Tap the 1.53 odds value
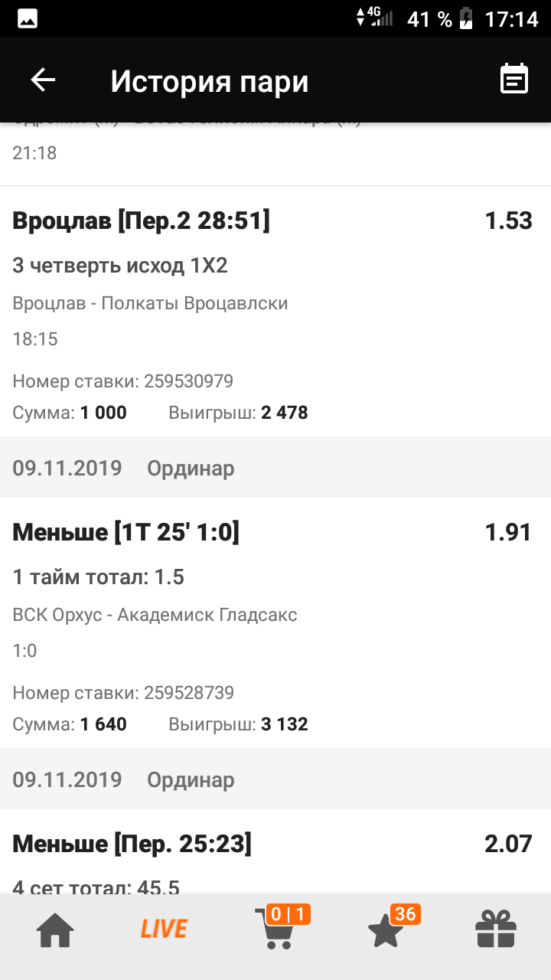Image resolution: width=551 pixels, height=980 pixels. point(508,221)
